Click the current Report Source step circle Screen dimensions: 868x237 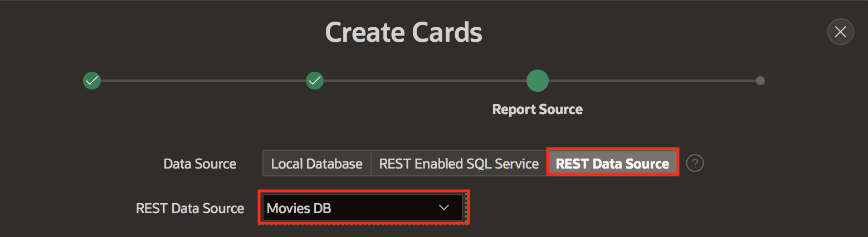coord(537,81)
